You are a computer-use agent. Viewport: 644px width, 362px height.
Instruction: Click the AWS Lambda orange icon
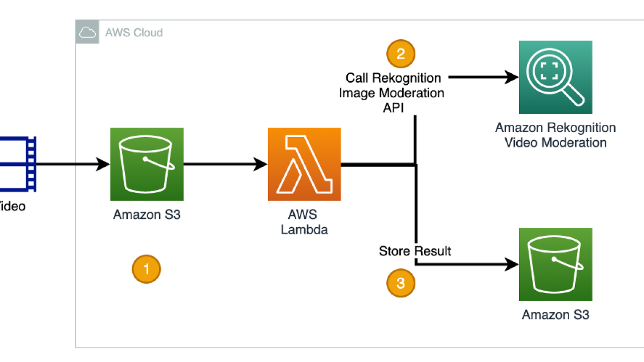tap(304, 164)
